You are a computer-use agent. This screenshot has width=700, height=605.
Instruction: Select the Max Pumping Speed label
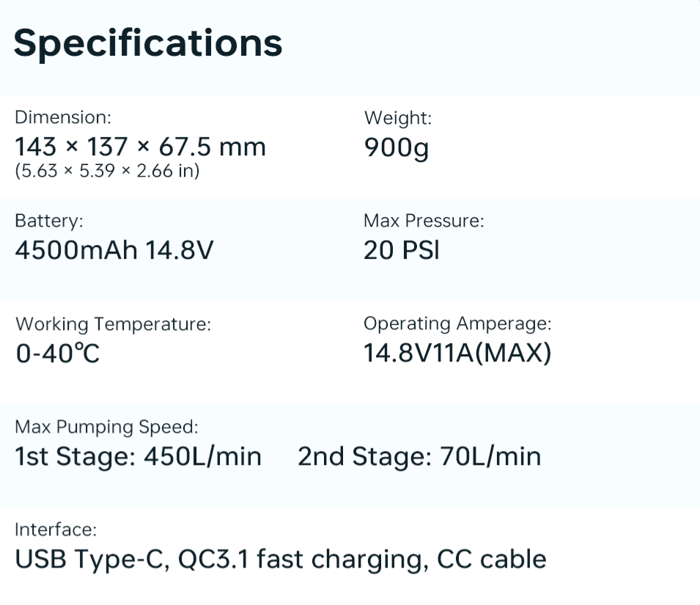pos(106,427)
